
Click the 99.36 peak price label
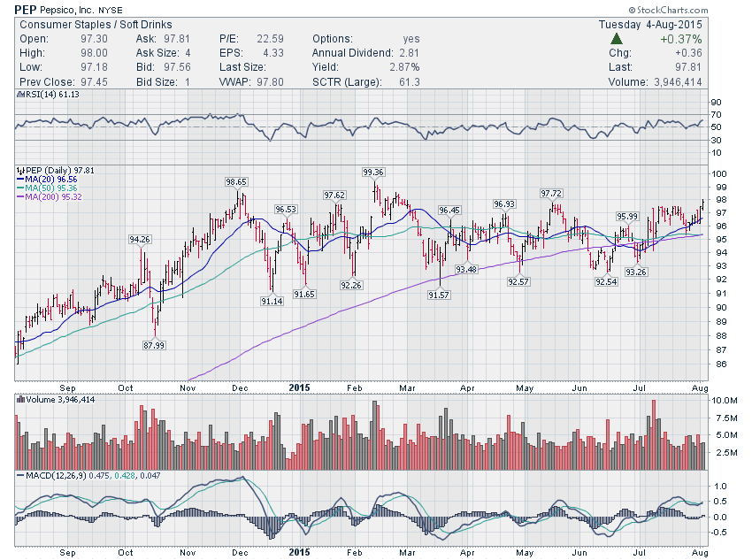(x=373, y=173)
